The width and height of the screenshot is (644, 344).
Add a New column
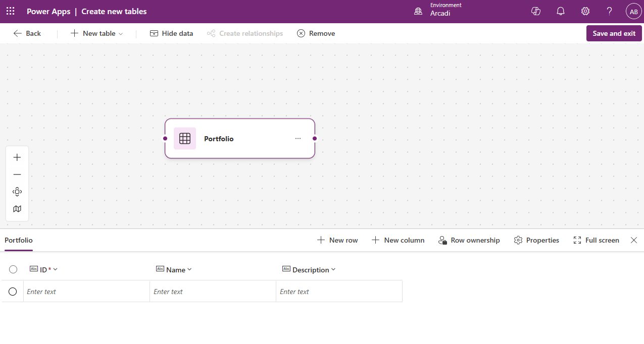coord(398,241)
